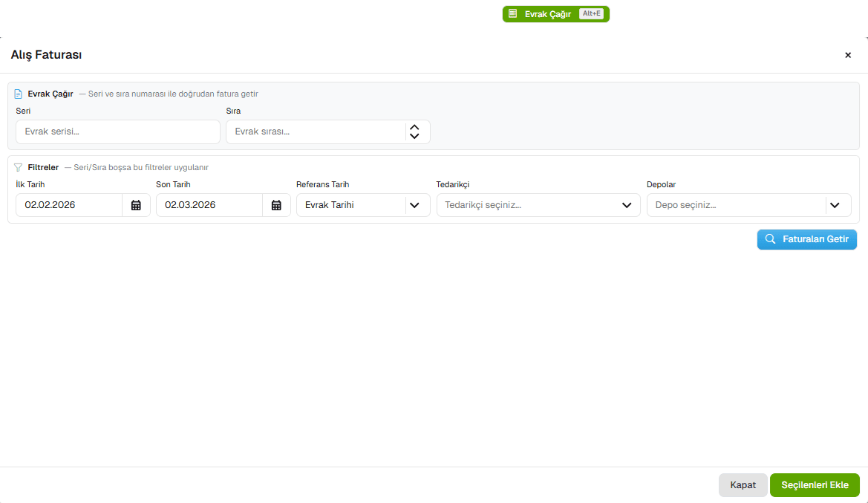
Task: Open the İlk Tarih calendar picker
Action: click(136, 205)
